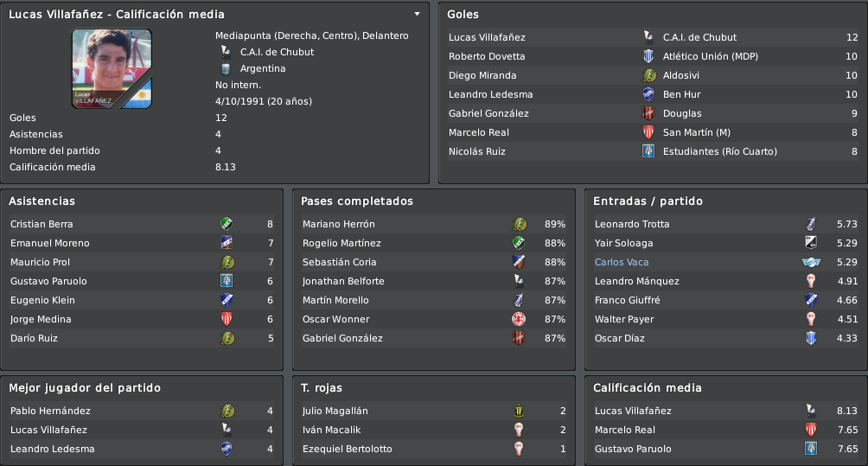
Task: Click Aldosivi crest beside Diego Miranda
Action: coord(648,75)
